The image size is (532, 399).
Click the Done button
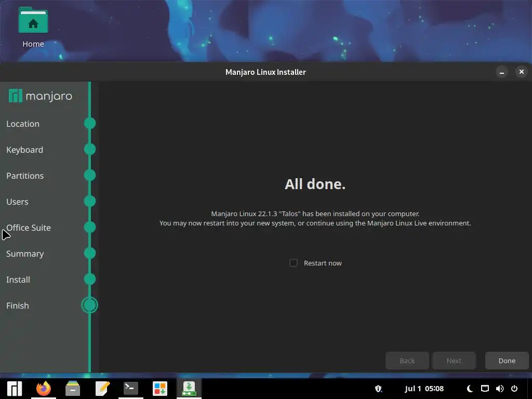507,361
